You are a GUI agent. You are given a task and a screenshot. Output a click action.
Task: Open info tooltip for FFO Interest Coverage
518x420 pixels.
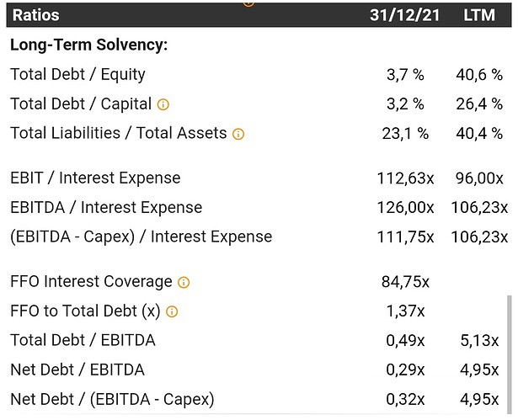[x=184, y=283]
